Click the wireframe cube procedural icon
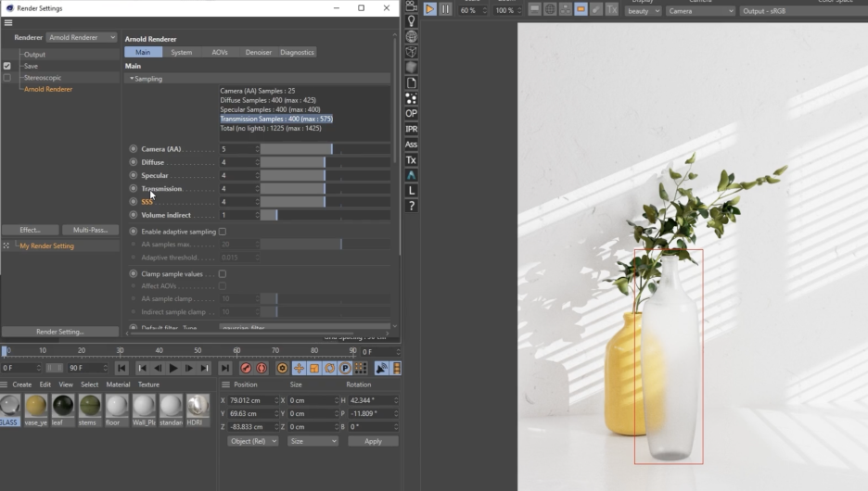The height and width of the screenshot is (491, 868). (412, 52)
